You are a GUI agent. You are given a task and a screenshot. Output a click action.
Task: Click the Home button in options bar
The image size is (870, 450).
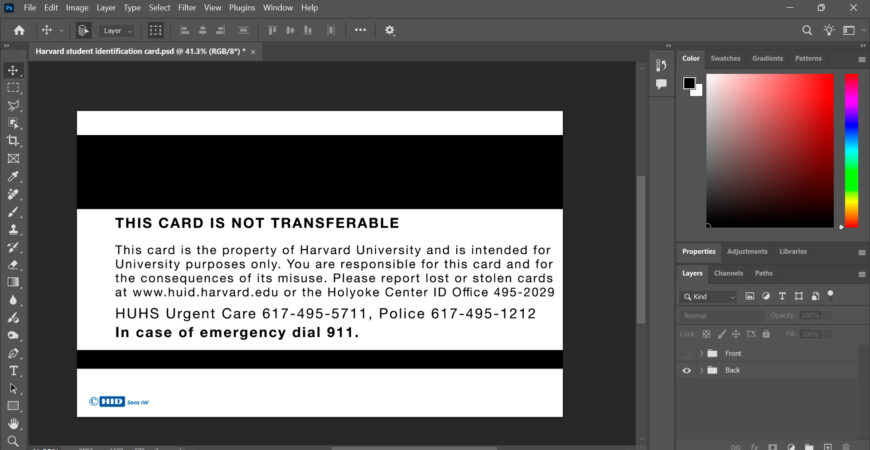click(x=18, y=30)
